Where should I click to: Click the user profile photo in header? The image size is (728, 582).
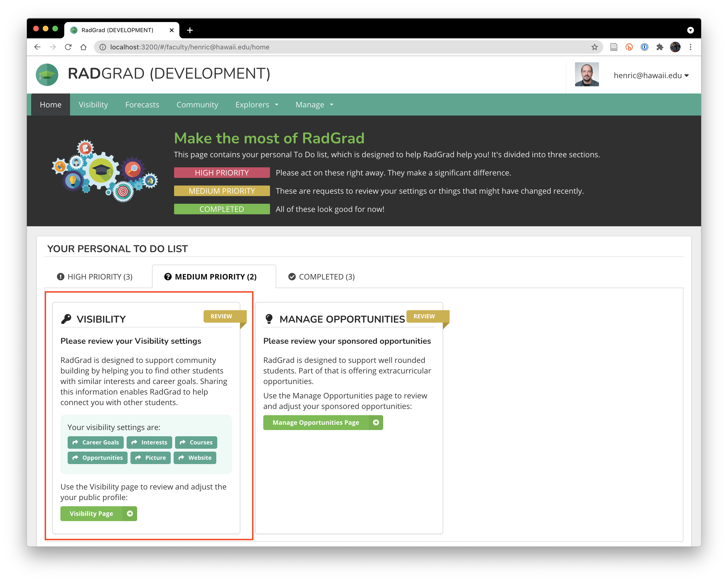click(587, 74)
